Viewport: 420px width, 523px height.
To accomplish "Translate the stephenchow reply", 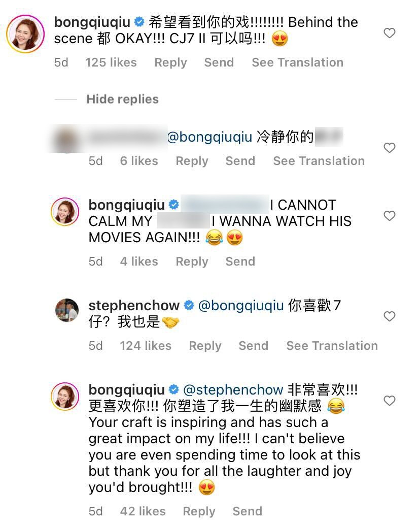I will click(x=332, y=346).
